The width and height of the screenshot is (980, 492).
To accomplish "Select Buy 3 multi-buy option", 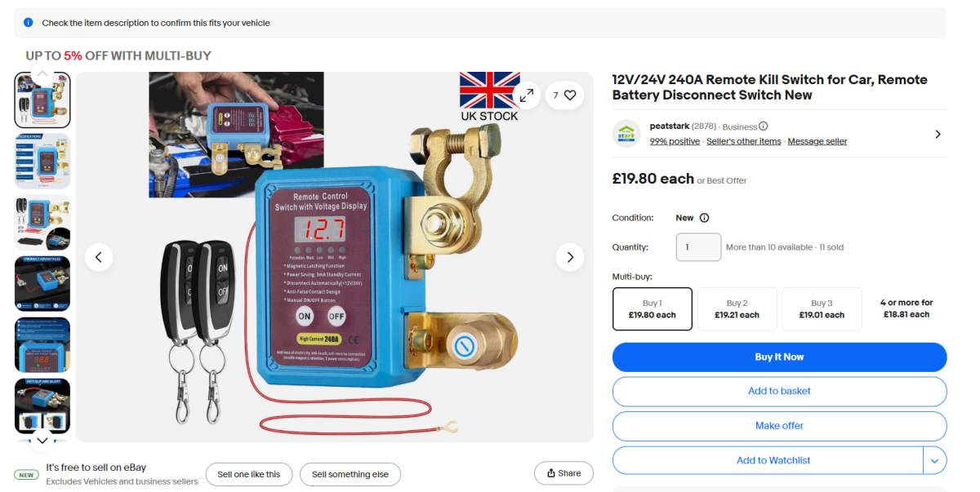I will coord(822,308).
